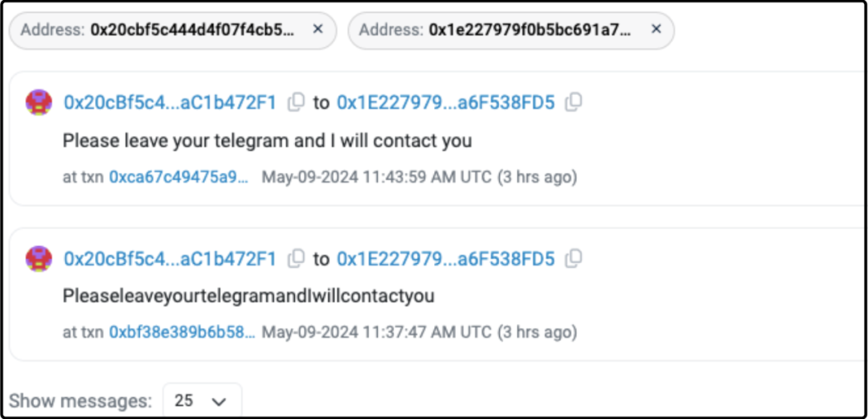This screenshot has width=868, height=419.
Task: Click the first message sender avatar
Action: point(39,102)
